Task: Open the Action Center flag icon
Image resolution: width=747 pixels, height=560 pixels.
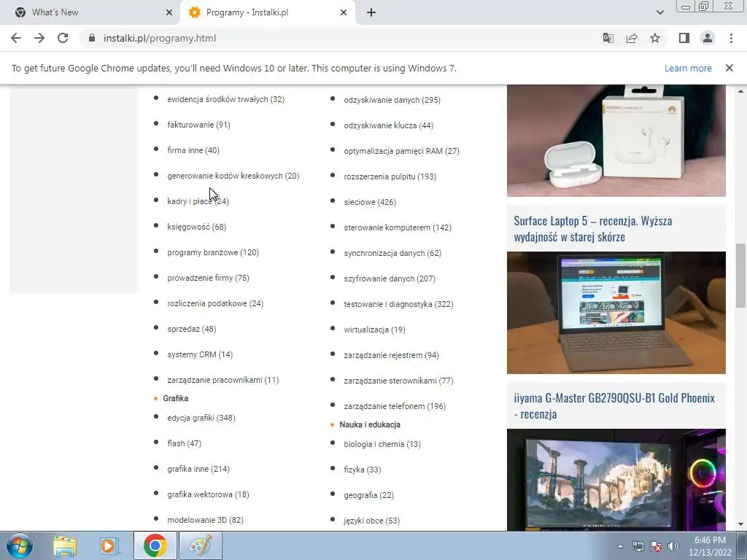Action: [656, 546]
